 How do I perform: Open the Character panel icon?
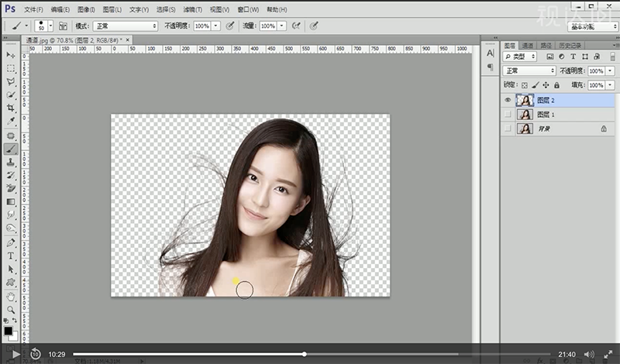pos(491,53)
